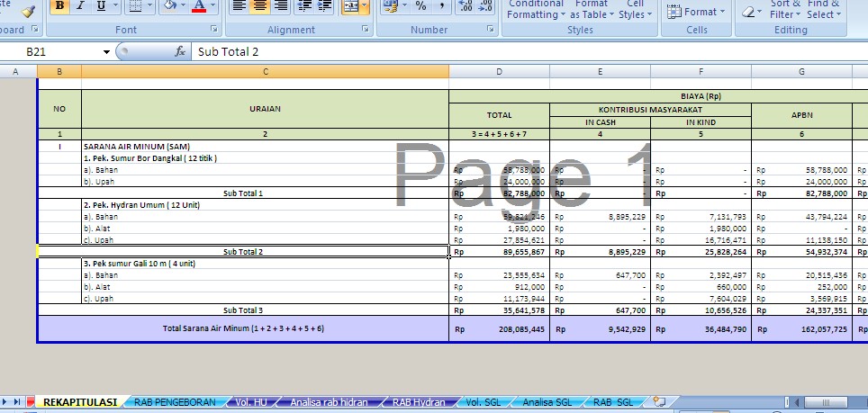
Task: Center align cell text
Action: click(259, 6)
